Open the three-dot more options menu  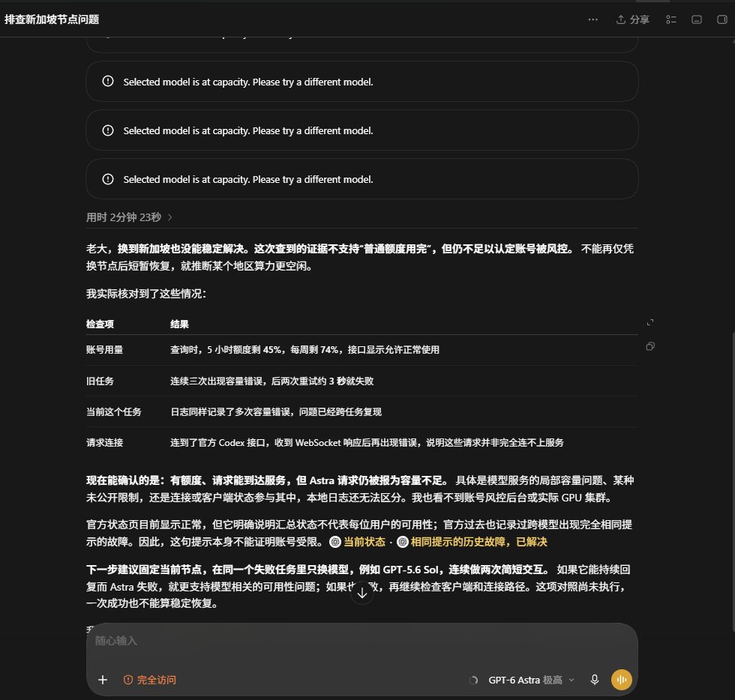click(x=592, y=19)
